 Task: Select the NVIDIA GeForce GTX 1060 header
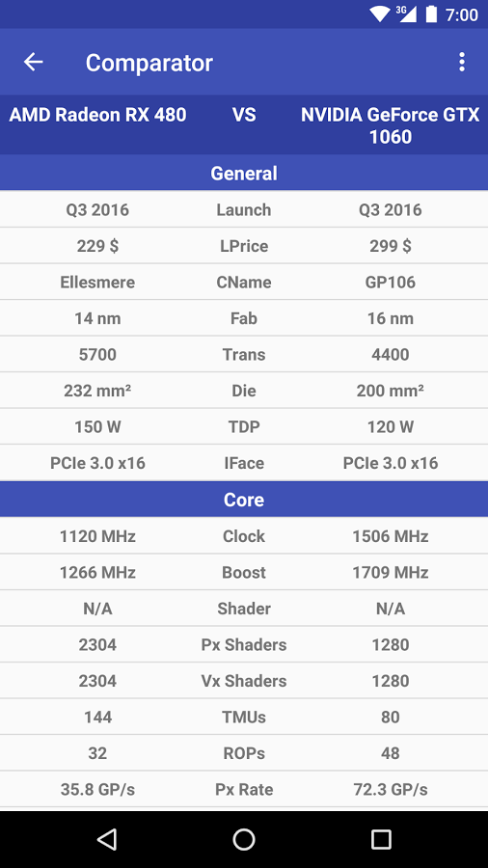coord(390,125)
